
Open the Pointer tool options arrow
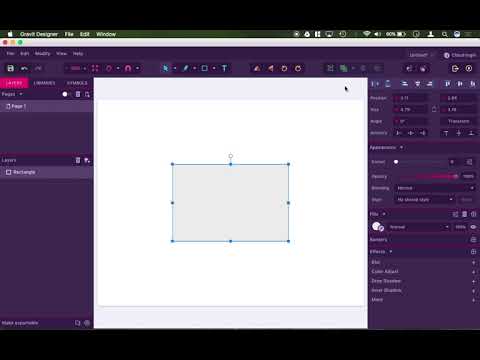point(175,68)
